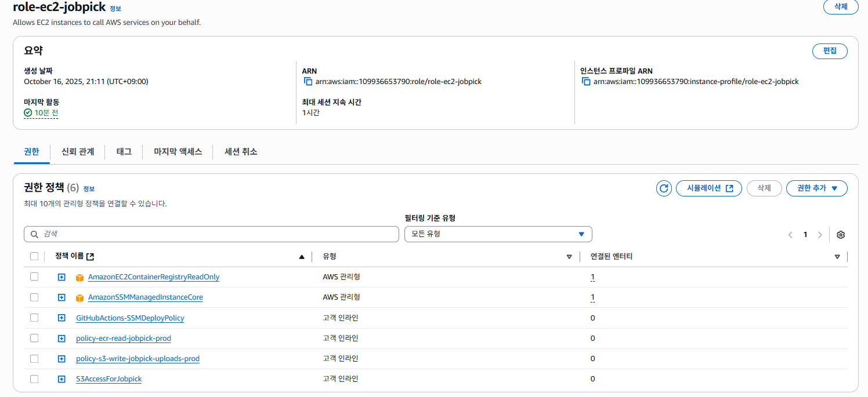Viewport: 868px width, 397px height.
Task: Open the table preferences gear icon
Action: (x=841, y=235)
